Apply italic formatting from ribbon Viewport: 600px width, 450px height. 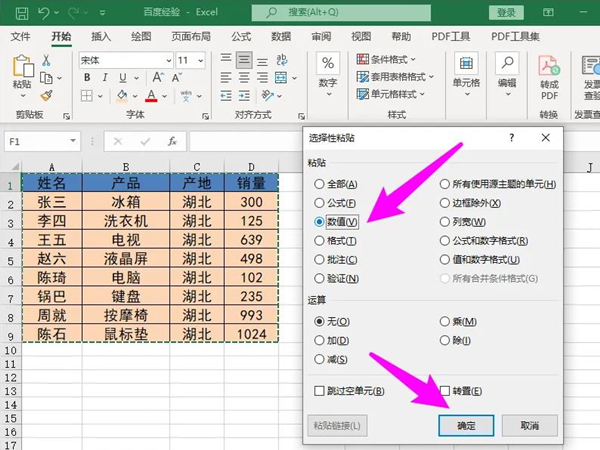point(102,79)
